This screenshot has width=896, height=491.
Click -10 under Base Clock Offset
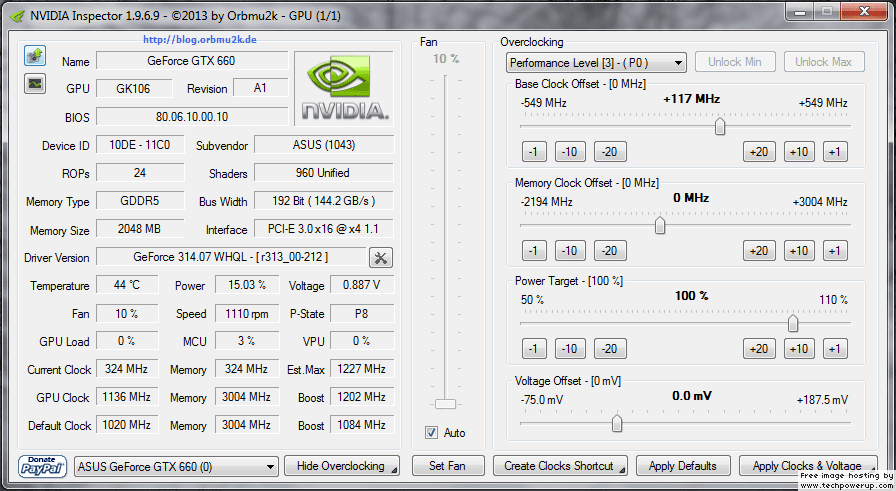point(570,152)
